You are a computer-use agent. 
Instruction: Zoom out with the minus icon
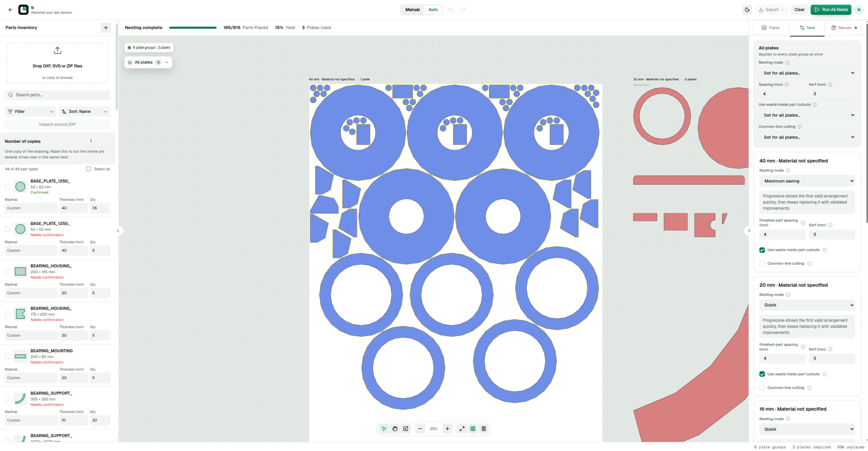tap(420, 429)
